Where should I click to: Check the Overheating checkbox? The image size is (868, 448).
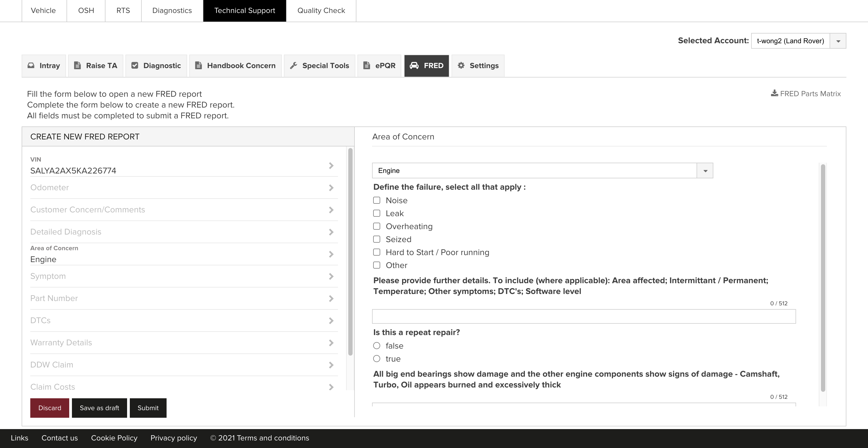pyautogui.click(x=377, y=226)
